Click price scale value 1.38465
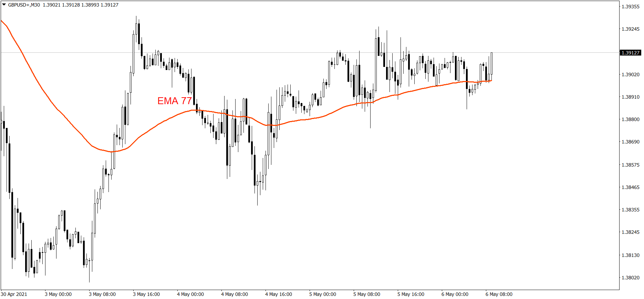Viewport: 644px width, 299px height. tap(631, 187)
